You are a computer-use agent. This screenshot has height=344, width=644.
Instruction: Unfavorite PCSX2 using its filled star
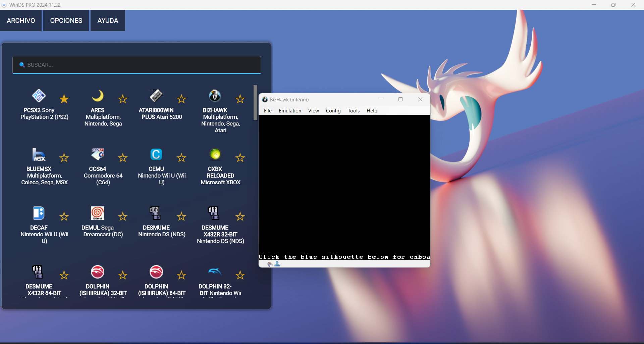(x=64, y=99)
